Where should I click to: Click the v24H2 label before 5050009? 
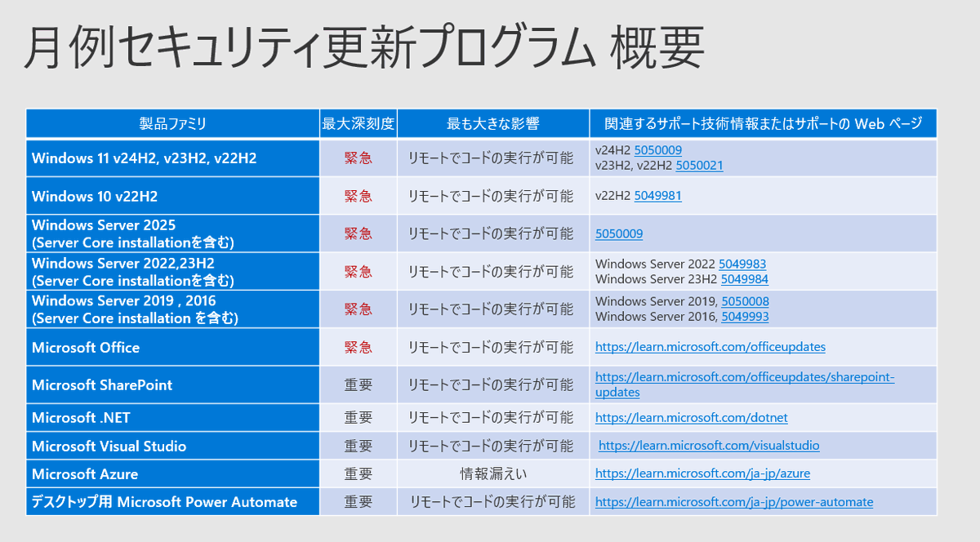(x=613, y=150)
